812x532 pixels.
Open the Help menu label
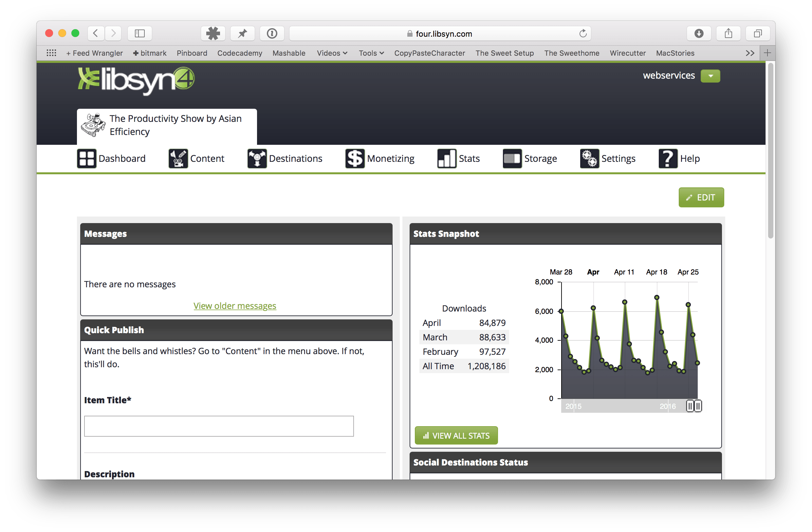point(690,159)
